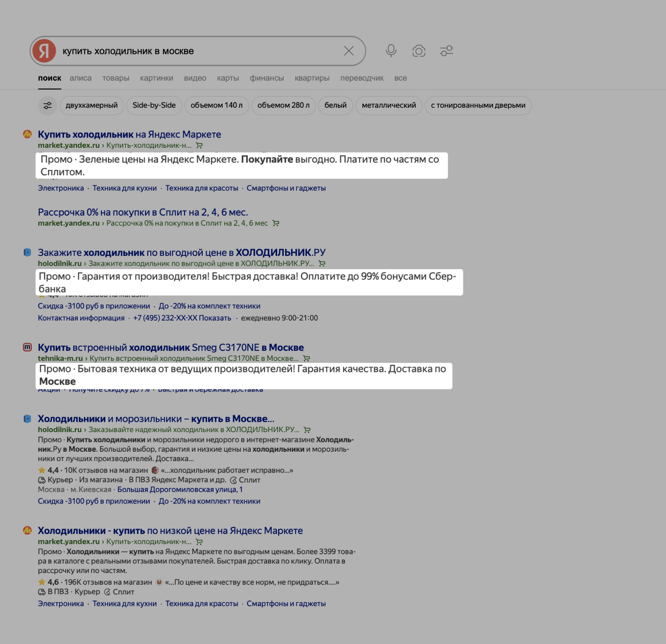Image resolution: width=666 pixels, height=644 pixels.
Task: Apply the металлический filter chip
Action: pos(389,105)
